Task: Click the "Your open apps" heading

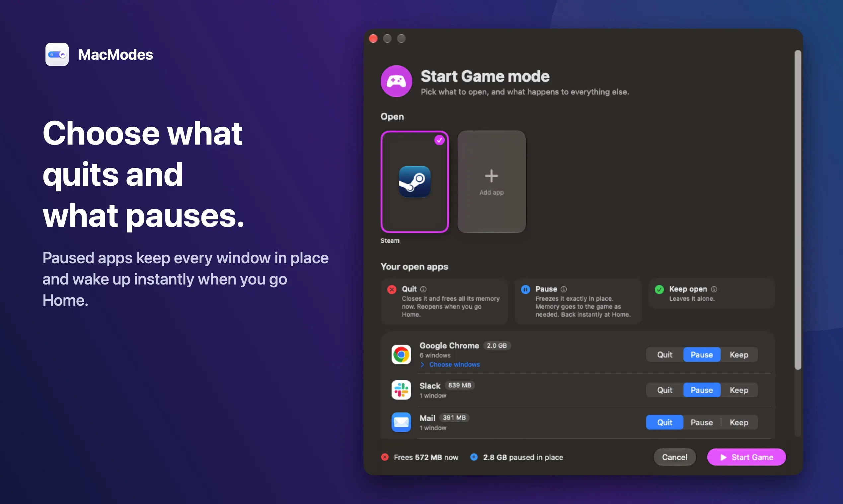Action: pyautogui.click(x=414, y=267)
